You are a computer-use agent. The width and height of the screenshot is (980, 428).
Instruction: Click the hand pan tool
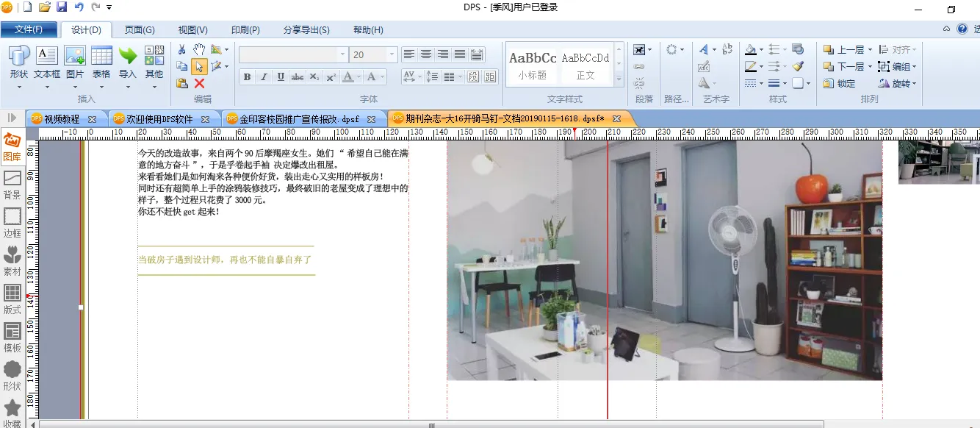click(x=199, y=49)
